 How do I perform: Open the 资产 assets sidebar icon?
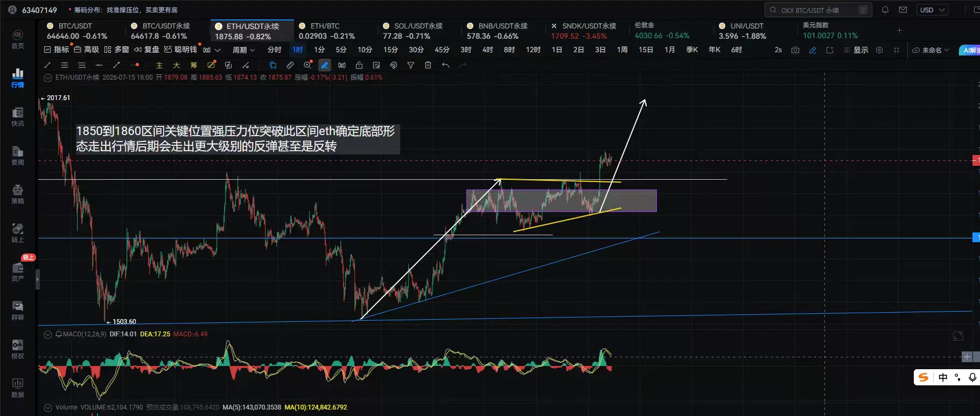click(18, 271)
